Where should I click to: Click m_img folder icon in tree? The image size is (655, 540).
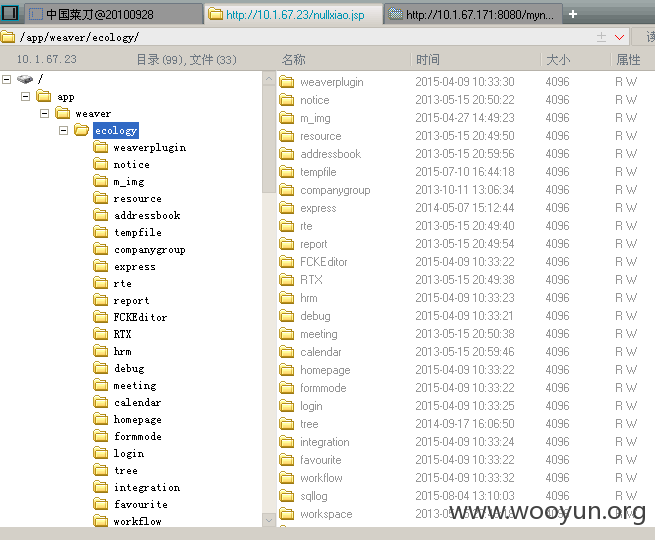click(x=100, y=181)
